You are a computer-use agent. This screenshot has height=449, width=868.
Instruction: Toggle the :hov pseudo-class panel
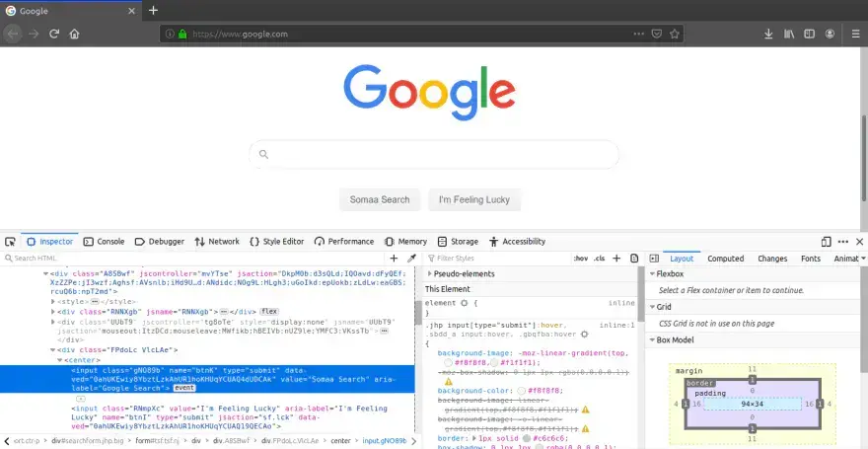[x=580, y=259]
